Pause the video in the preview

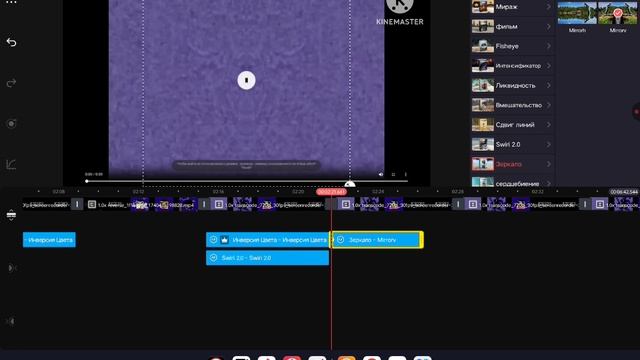(x=247, y=80)
